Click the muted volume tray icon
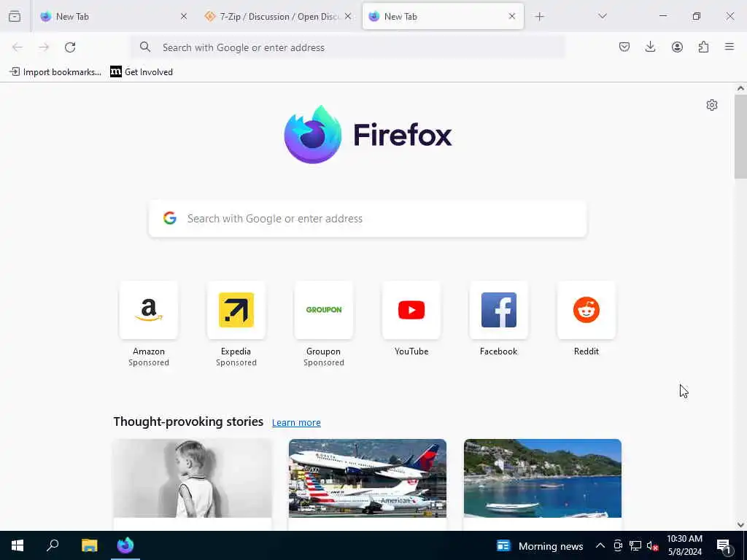Image resolution: width=747 pixels, height=560 pixels. coord(652,545)
